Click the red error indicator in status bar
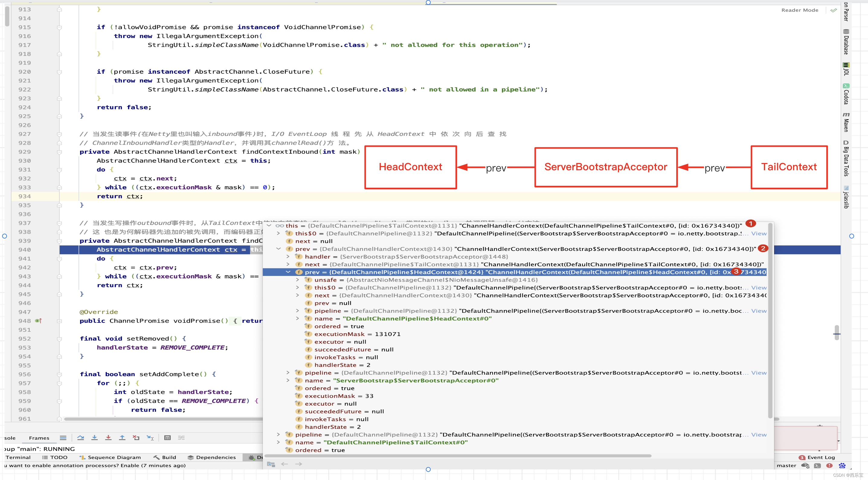Viewport: 868px width, 480px height. click(x=829, y=466)
